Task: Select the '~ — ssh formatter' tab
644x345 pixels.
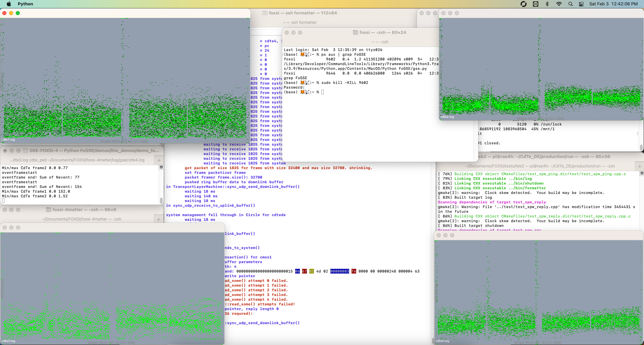Action: coord(300,22)
